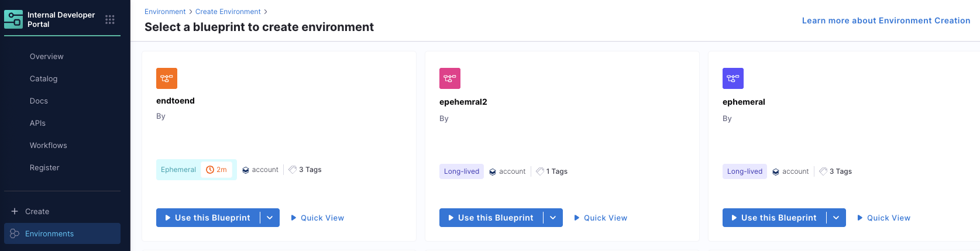
Task: Click the Internal Developer Portal logo icon
Action: tap(13, 19)
